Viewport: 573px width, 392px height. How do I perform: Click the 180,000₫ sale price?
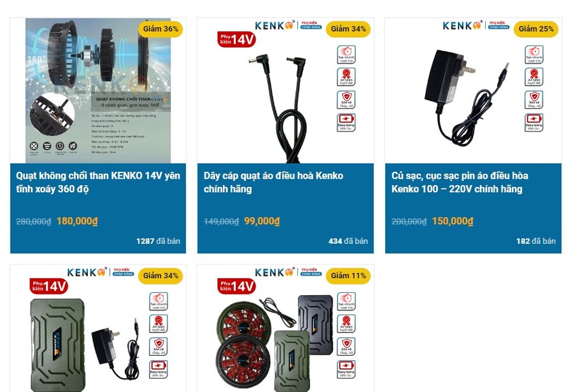coord(77,221)
